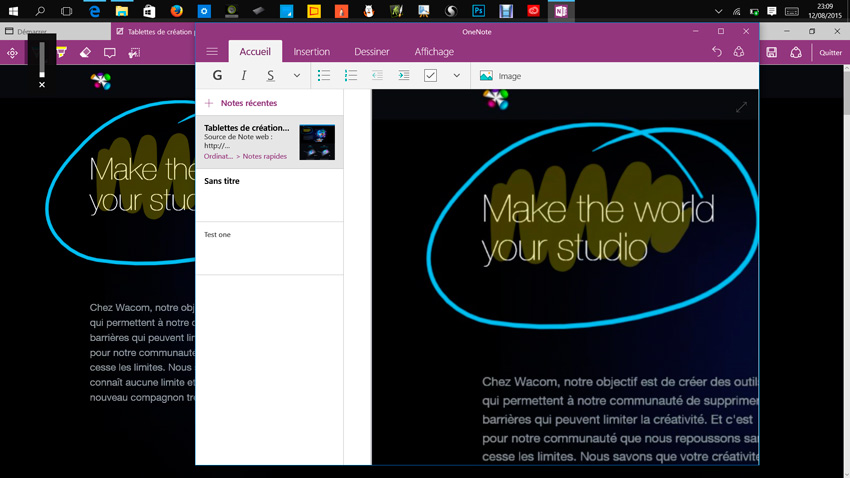
Task: Launch Firefox from the taskbar
Action: pos(176,11)
